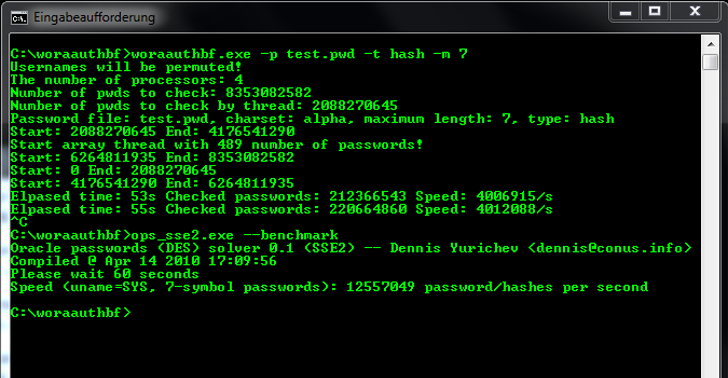Maximize the Eingabeaufforderung window
This screenshot has width=728, height=378.
pos(655,12)
